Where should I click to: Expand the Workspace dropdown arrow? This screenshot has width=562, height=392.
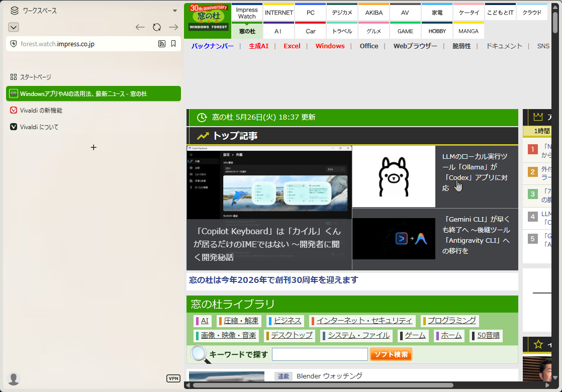[x=175, y=11]
